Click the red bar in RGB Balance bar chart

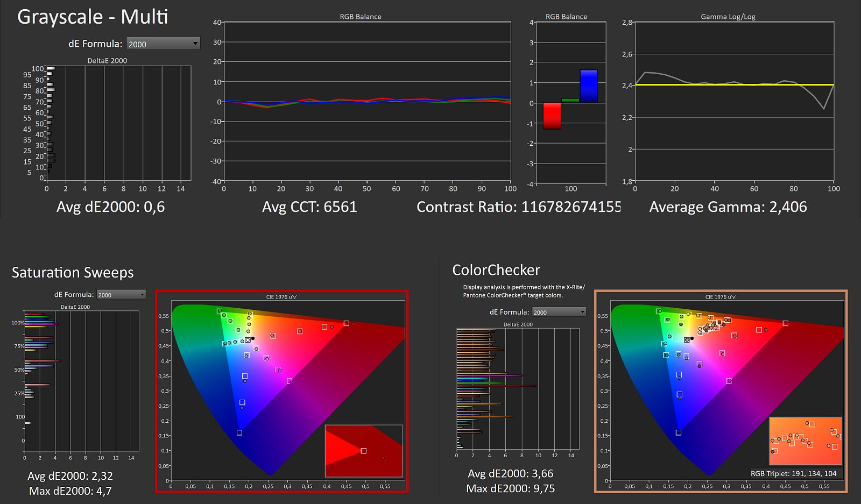tap(552, 116)
